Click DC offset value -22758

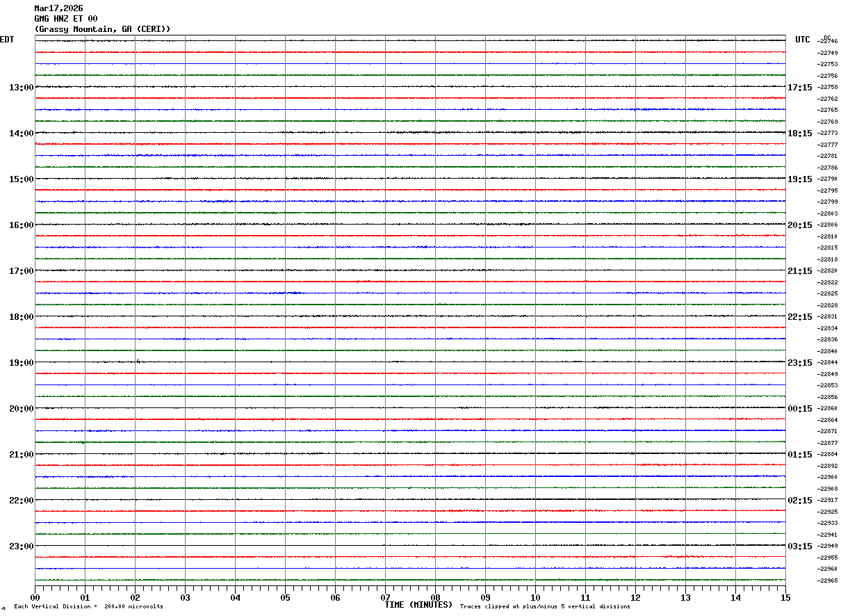pos(827,87)
